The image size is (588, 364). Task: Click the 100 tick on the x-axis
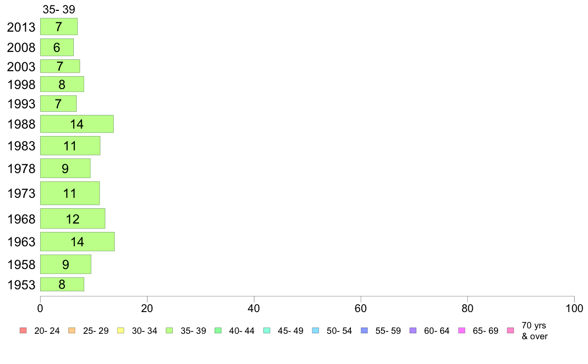[x=574, y=309]
